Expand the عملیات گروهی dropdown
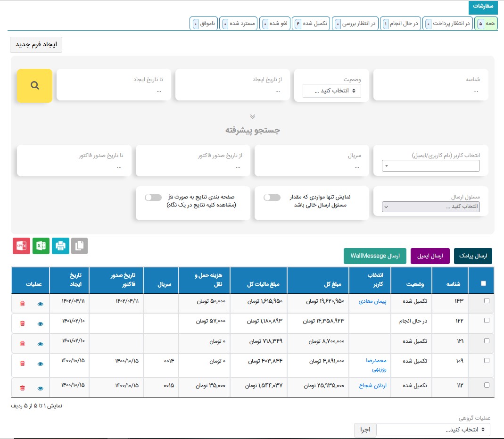 tap(433, 430)
